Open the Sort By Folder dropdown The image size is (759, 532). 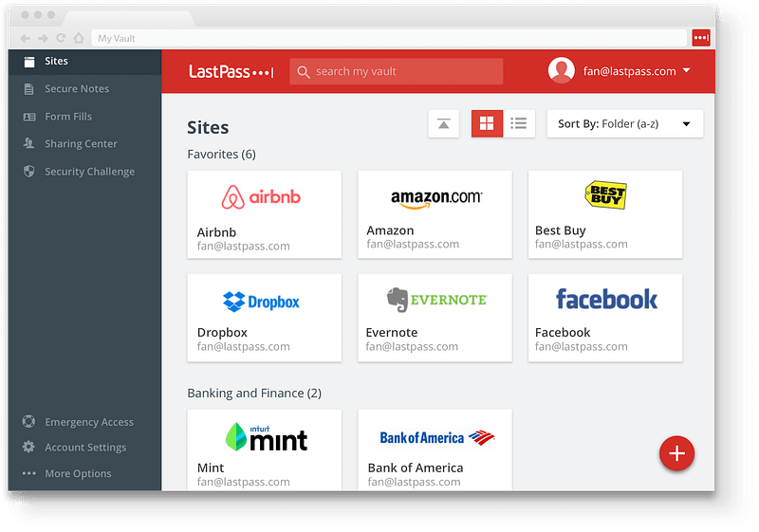[625, 124]
